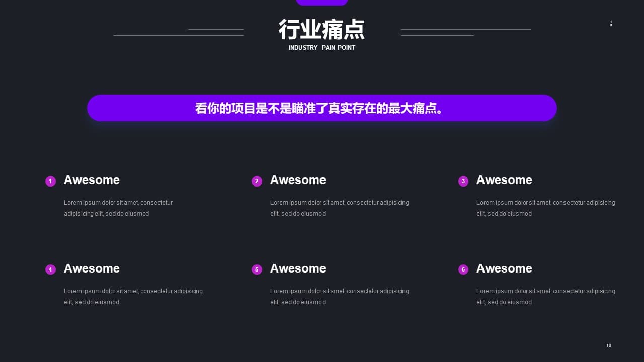644x362 pixels.
Task: Click the Lorem ipsum paragraph under item 1
Action: point(118,208)
